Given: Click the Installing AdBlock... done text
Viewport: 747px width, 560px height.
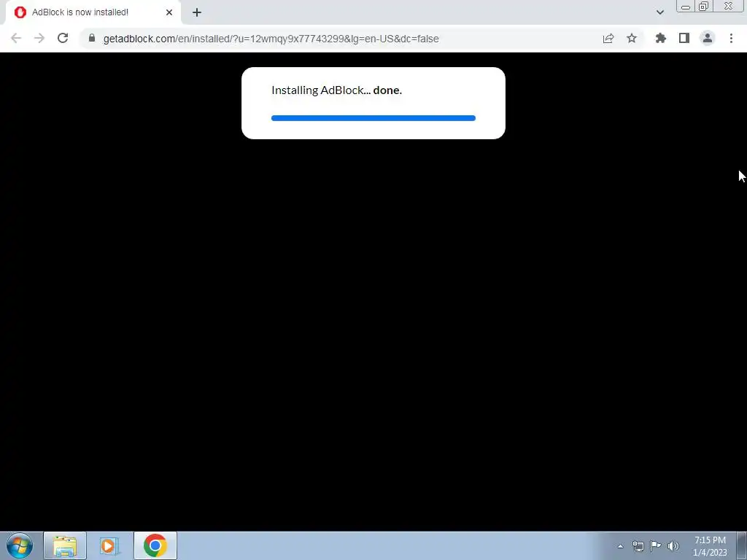Looking at the screenshot, I should (336, 90).
